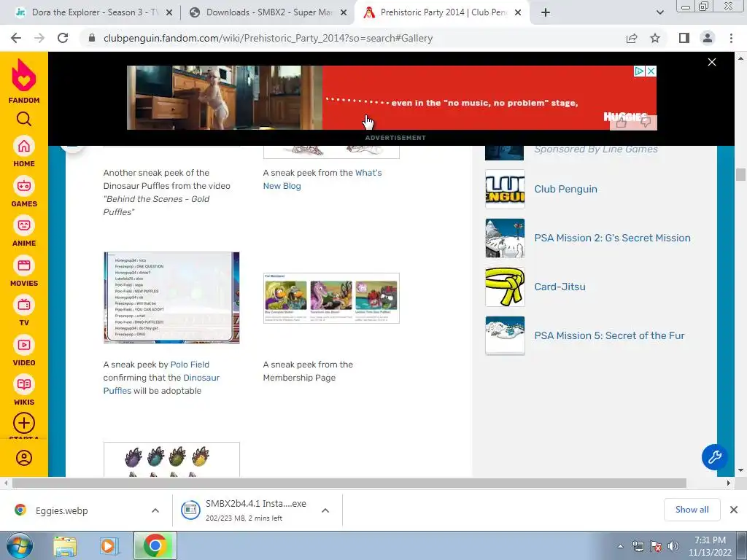Image resolution: width=747 pixels, height=560 pixels.
Task: Expand SMBX2b4.4.1 installer download options
Action: [x=325, y=510]
